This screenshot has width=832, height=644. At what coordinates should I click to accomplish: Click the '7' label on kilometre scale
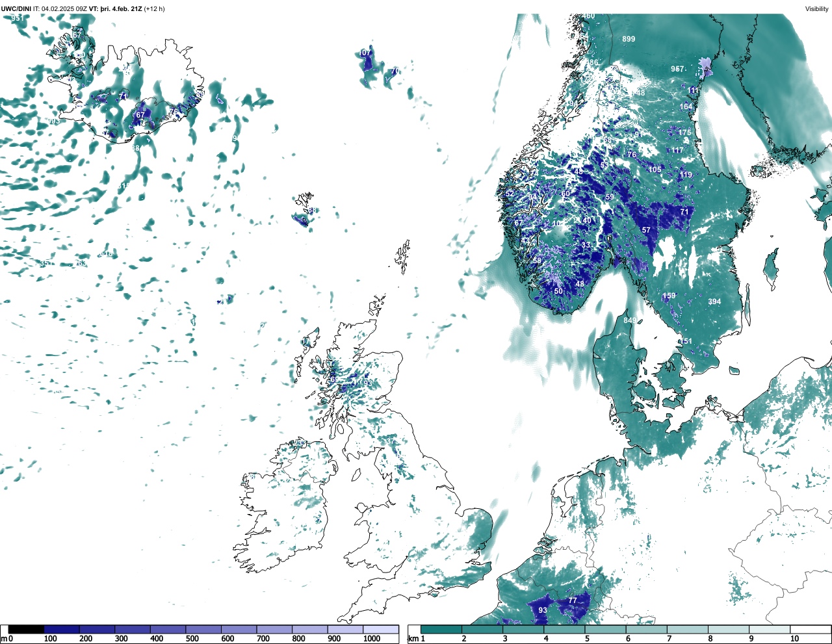(x=669, y=639)
